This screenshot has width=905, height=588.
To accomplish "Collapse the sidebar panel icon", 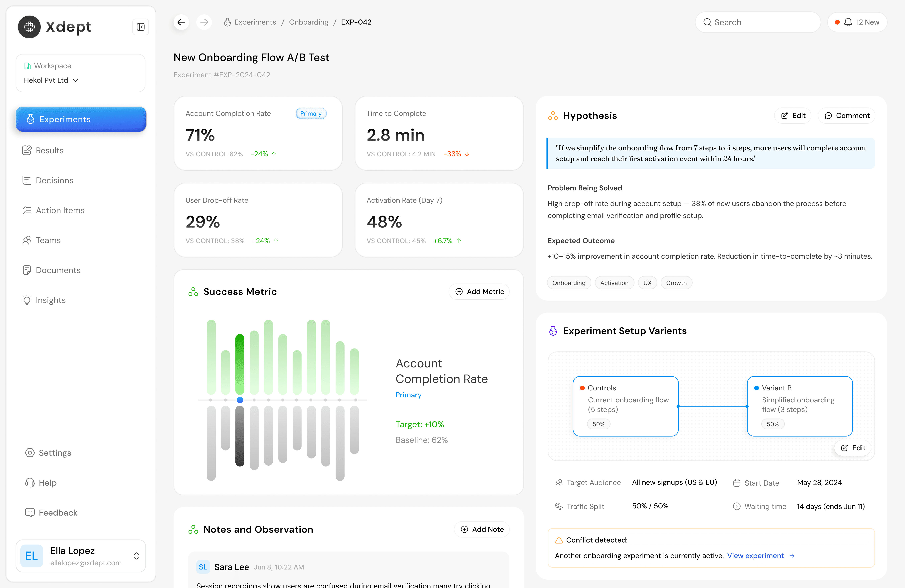I will [x=140, y=27].
